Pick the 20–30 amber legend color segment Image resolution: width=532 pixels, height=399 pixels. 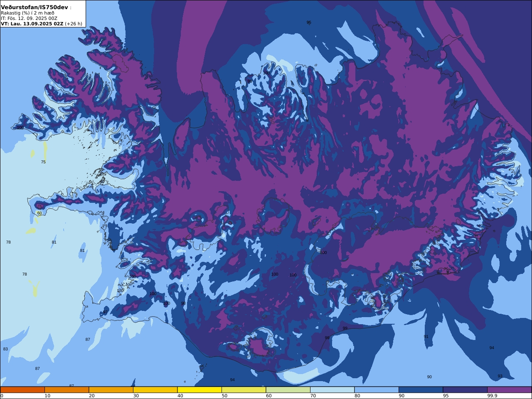[111, 390]
